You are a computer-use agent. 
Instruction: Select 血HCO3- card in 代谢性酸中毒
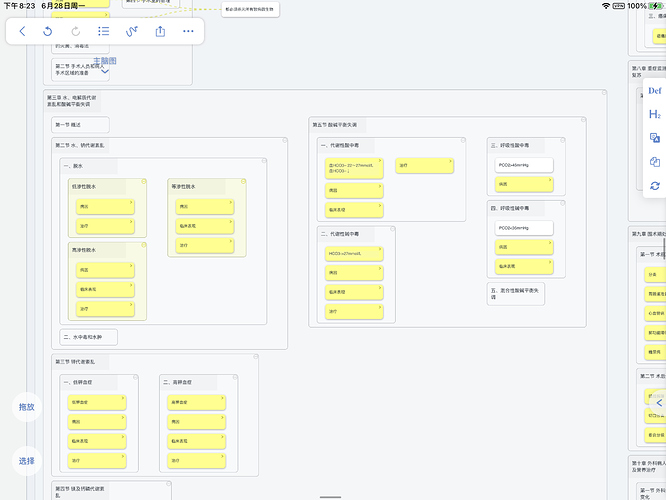click(x=354, y=168)
